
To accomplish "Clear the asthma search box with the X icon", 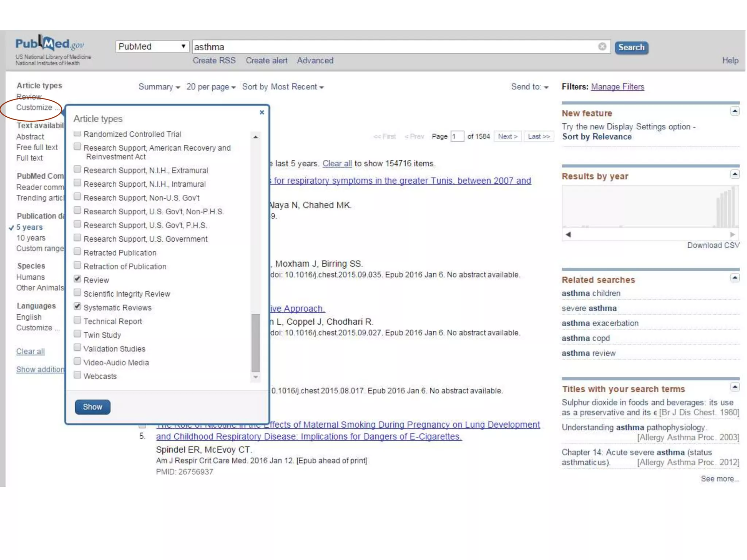I will coord(602,47).
